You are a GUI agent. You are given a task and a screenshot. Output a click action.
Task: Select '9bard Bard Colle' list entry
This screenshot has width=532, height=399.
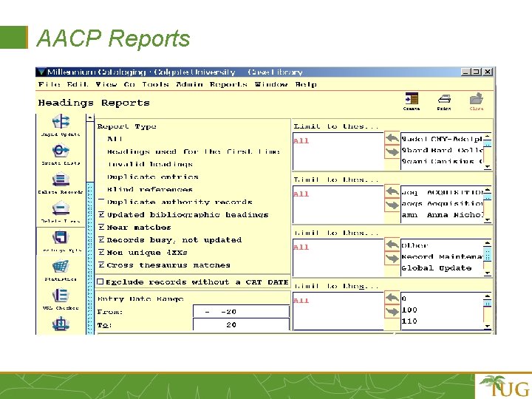click(x=442, y=150)
